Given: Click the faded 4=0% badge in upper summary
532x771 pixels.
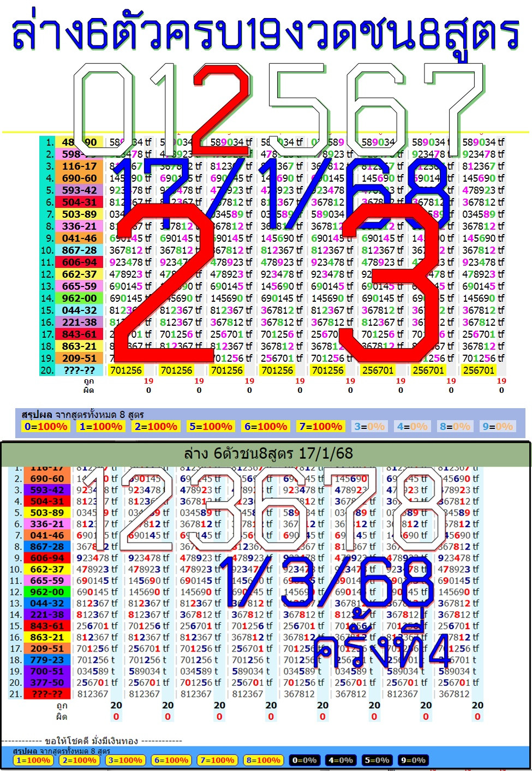Looking at the screenshot, I should pyautogui.click(x=412, y=427).
